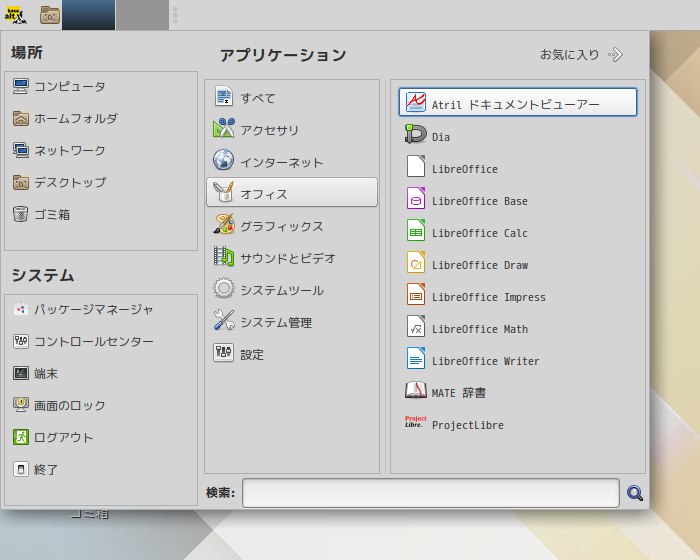
Task: Click the ログアウト logout icon
Action: tap(21, 437)
